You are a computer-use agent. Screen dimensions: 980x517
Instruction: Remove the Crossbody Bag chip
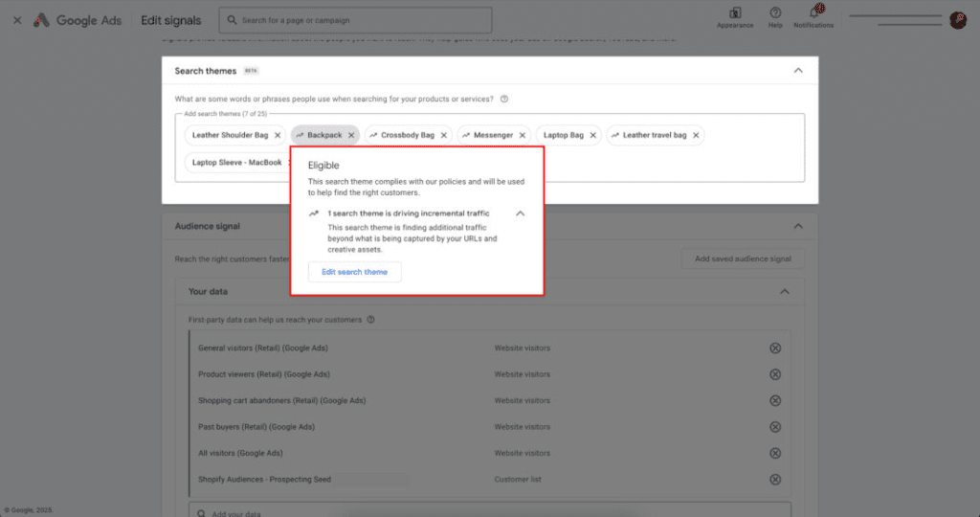pyautogui.click(x=443, y=136)
